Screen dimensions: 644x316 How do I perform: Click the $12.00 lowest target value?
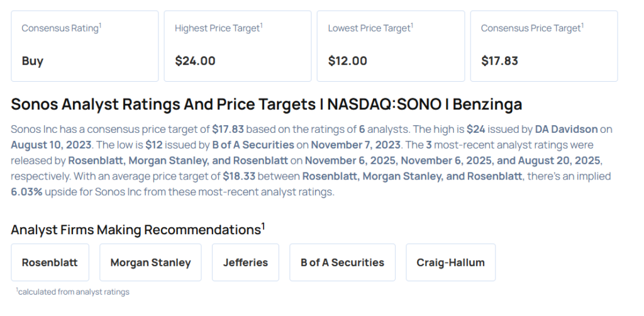pos(347,61)
